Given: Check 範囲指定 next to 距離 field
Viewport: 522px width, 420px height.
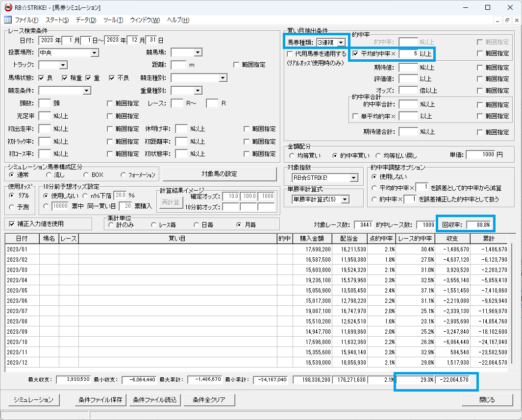Looking at the screenshot, I should (236, 65).
